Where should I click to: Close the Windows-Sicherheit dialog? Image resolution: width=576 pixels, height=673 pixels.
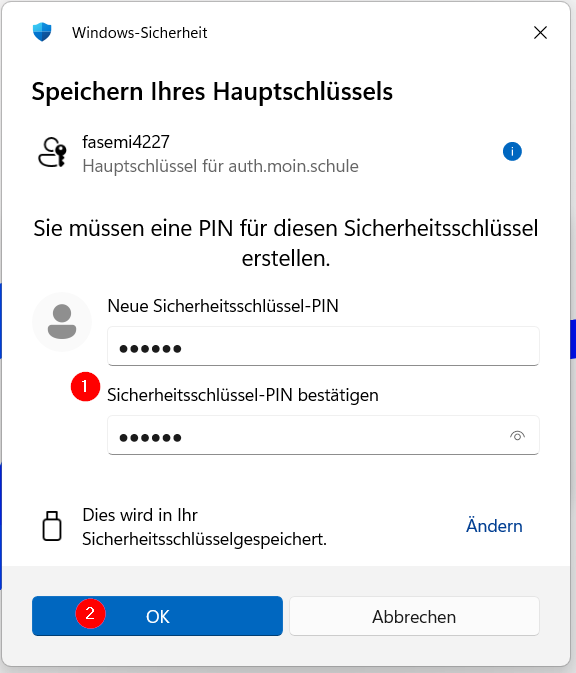[540, 32]
